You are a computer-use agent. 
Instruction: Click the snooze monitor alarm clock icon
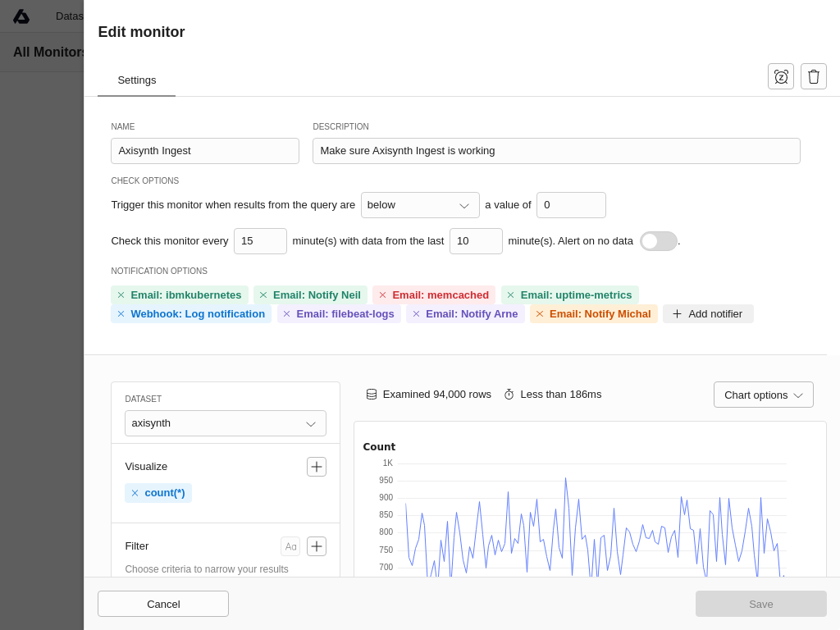pos(780,76)
